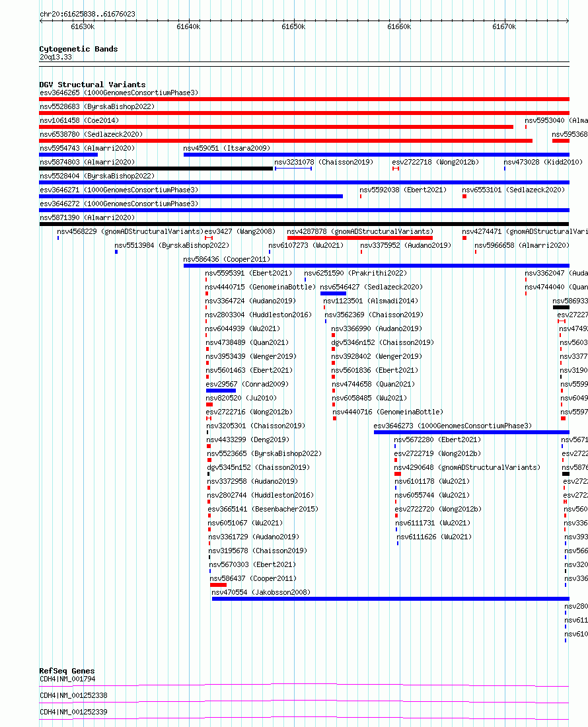Image resolution: width=588 pixels, height=727 pixels.
Task: Click the nsv3953439 Wenger2019 label
Action: (x=251, y=356)
